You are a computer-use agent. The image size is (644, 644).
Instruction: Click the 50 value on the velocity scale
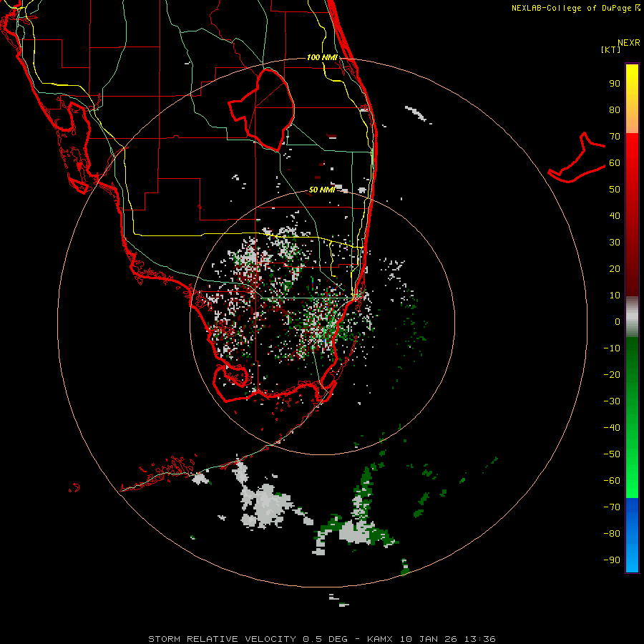[615, 190]
